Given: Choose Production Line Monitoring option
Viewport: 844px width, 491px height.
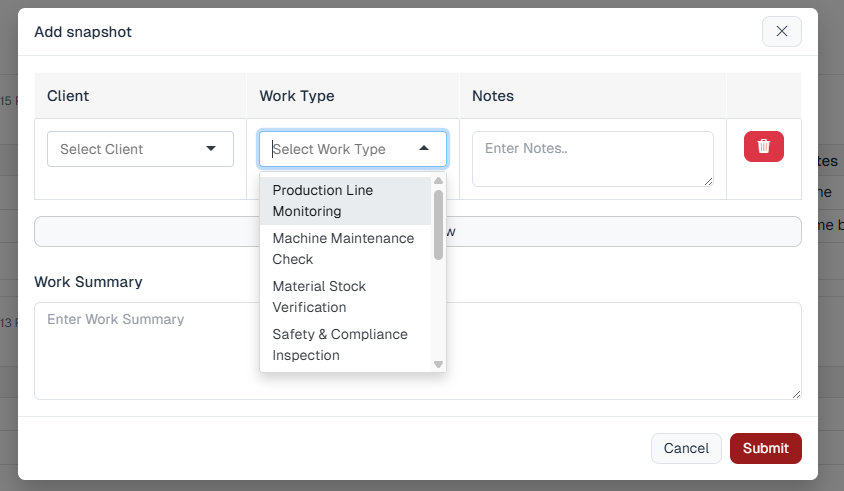Looking at the screenshot, I should pos(345,201).
